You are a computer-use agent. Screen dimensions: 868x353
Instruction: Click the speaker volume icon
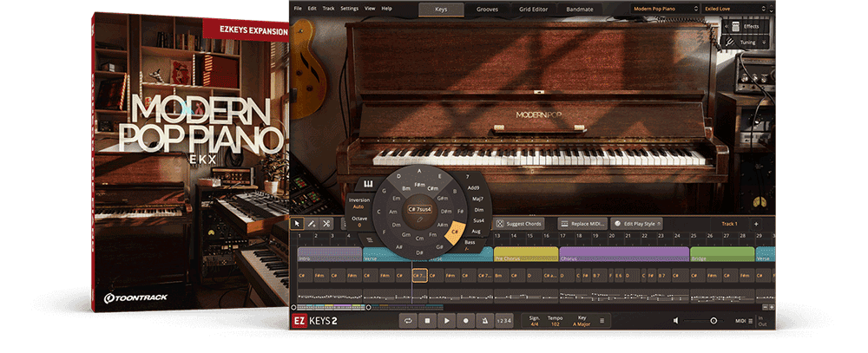(x=676, y=320)
